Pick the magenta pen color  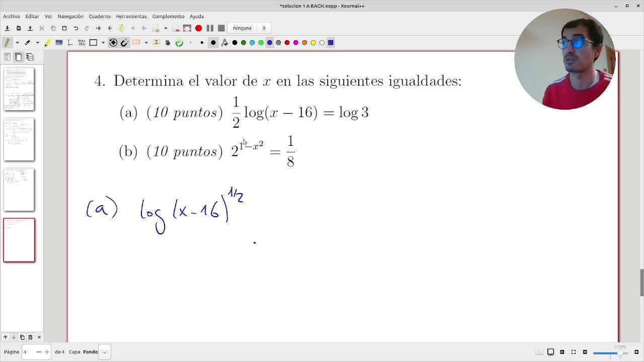pos(296,43)
